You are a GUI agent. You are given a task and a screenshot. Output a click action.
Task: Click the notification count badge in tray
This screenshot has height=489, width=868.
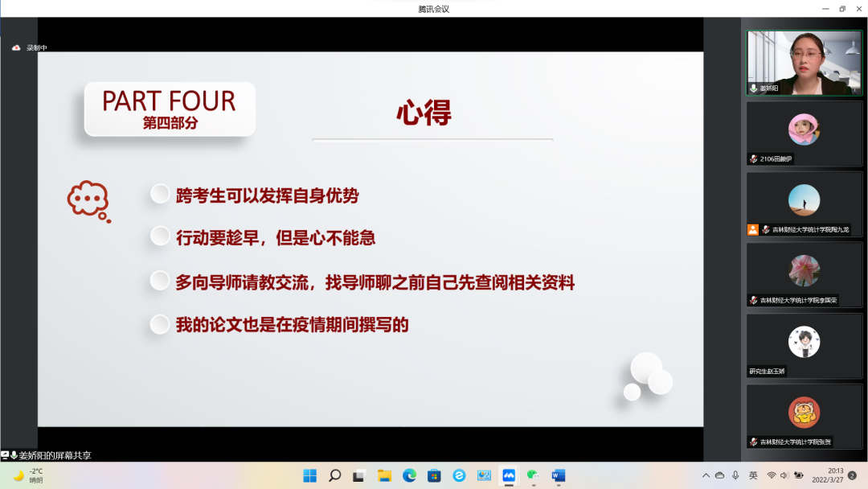pos(853,475)
